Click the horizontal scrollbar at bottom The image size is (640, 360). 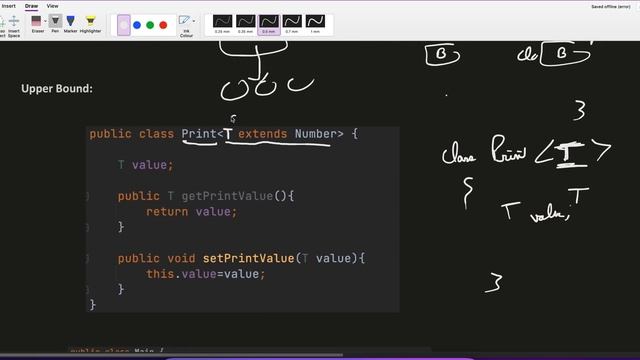[171, 355]
